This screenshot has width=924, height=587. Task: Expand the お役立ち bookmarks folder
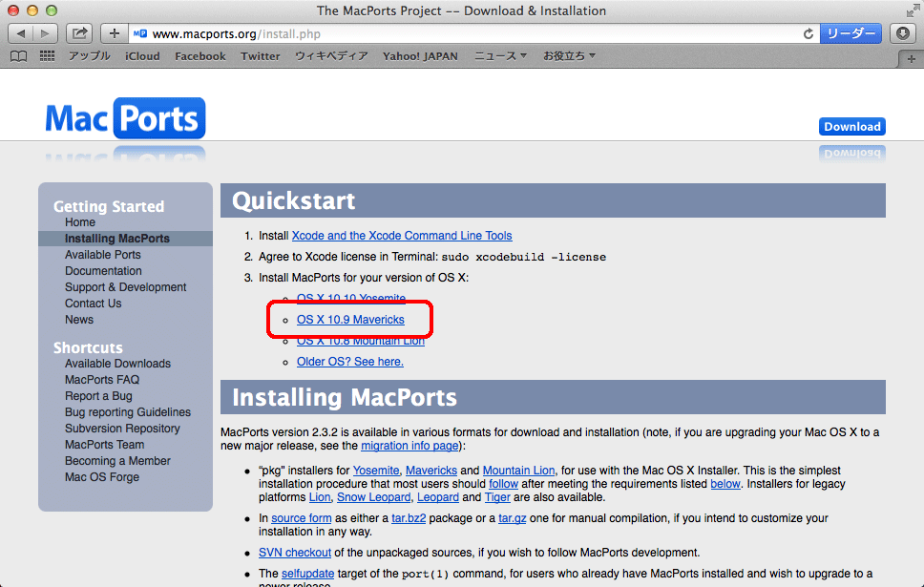click(569, 56)
